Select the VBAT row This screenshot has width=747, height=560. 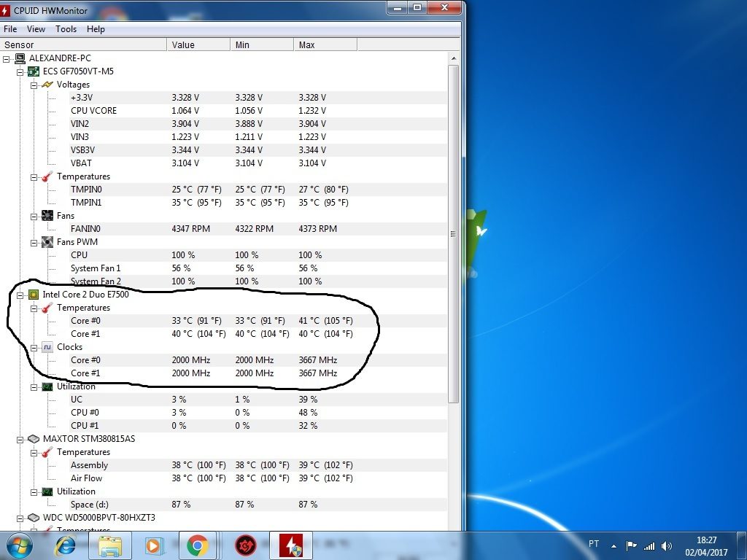[x=258, y=163]
